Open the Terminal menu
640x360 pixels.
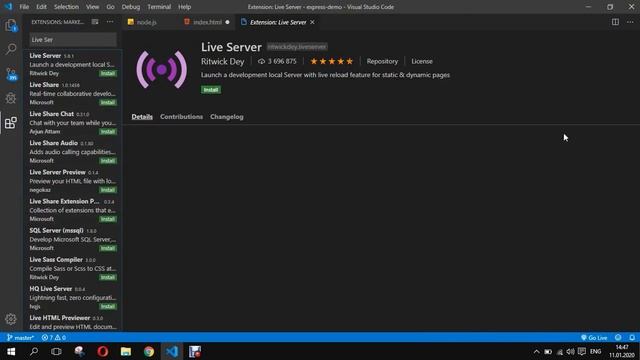click(159, 7)
